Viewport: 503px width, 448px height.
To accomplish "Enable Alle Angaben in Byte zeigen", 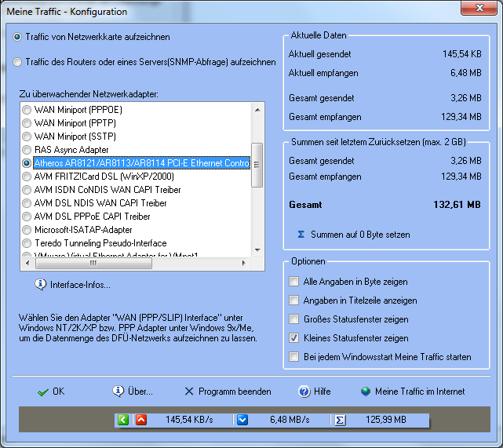I will tap(293, 281).
